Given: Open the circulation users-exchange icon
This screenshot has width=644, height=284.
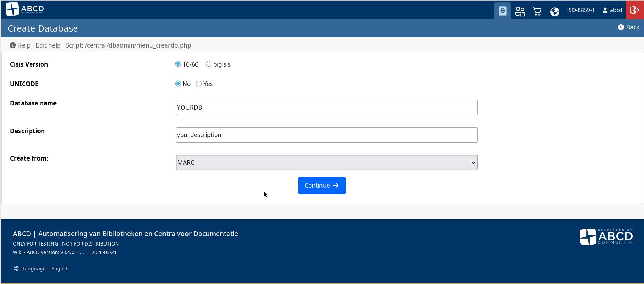Looking at the screenshot, I should click(520, 11).
